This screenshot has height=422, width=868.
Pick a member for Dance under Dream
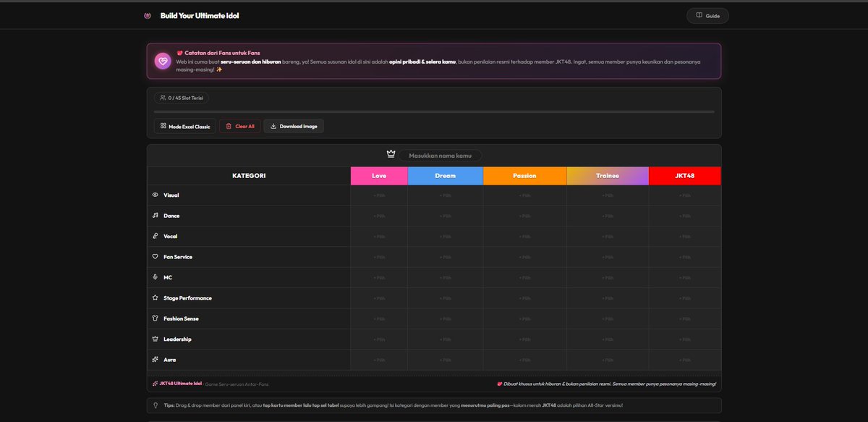pos(446,216)
